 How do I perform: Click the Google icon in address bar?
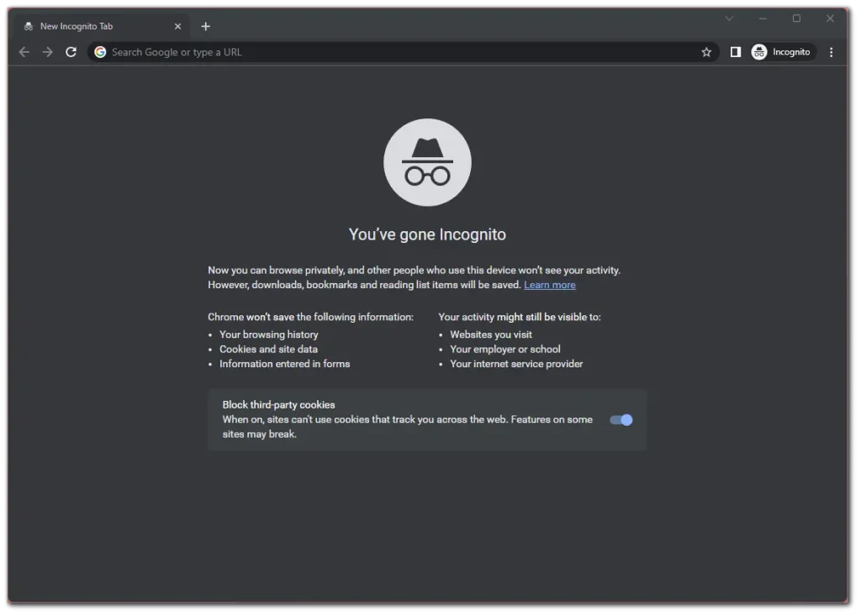pos(100,52)
